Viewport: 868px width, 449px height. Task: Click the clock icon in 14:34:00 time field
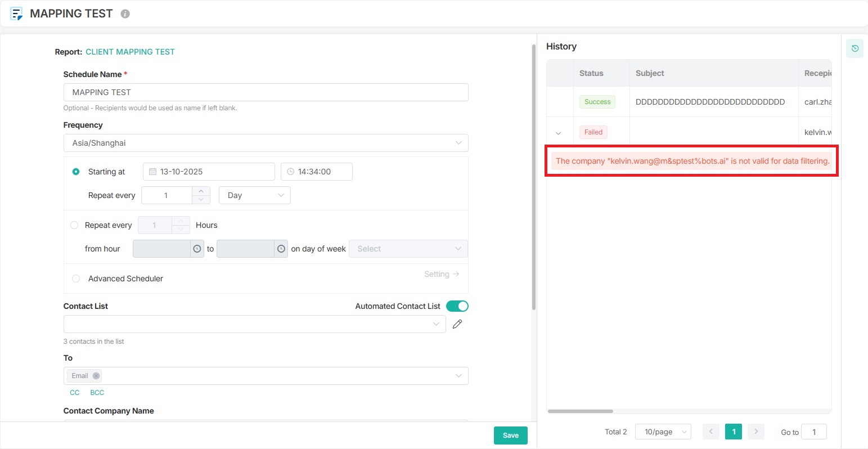[x=290, y=172]
